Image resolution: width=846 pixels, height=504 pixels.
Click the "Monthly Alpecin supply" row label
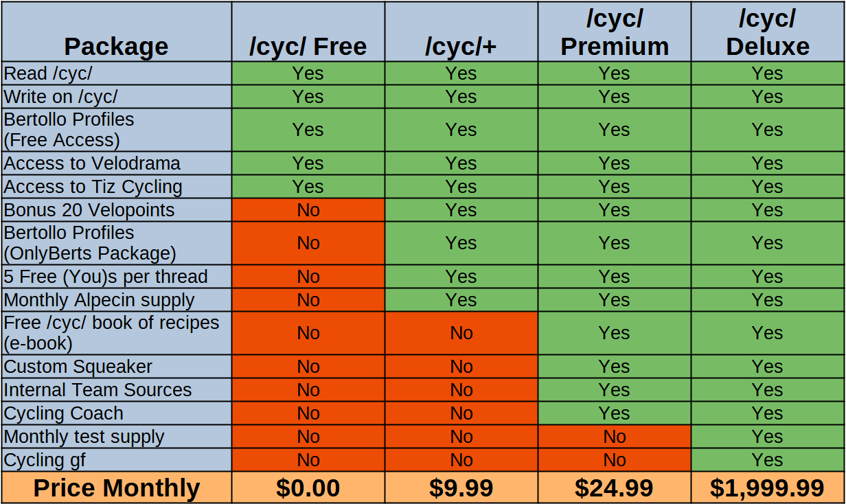pyautogui.click(x=99, y=300)
